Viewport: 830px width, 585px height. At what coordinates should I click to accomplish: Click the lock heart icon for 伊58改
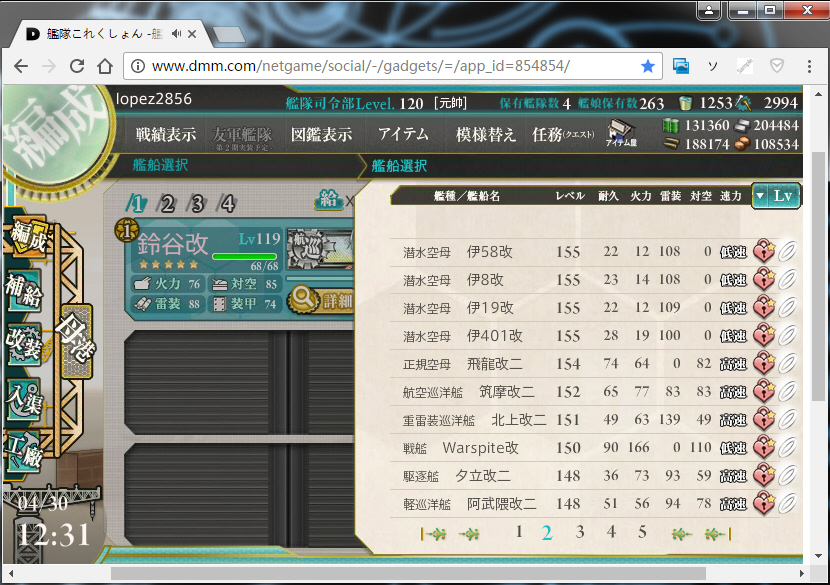pyautogui.click(x=764, y=251)
